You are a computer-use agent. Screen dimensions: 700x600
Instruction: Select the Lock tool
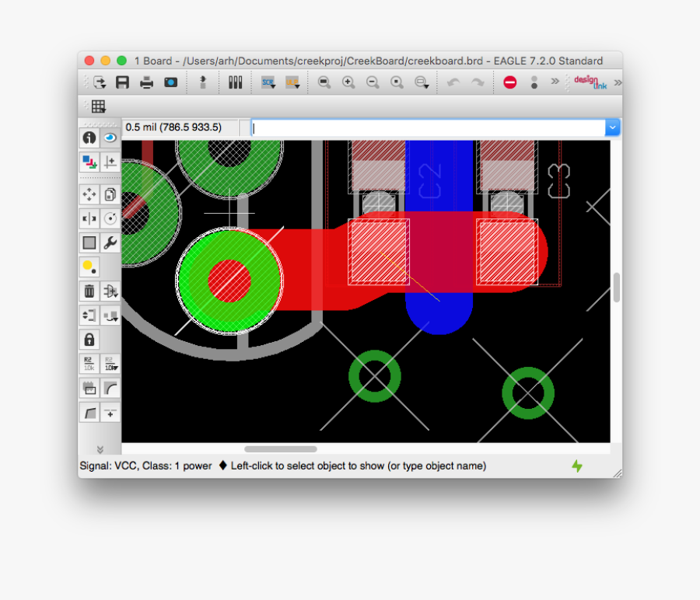click(x=89, y=339)
